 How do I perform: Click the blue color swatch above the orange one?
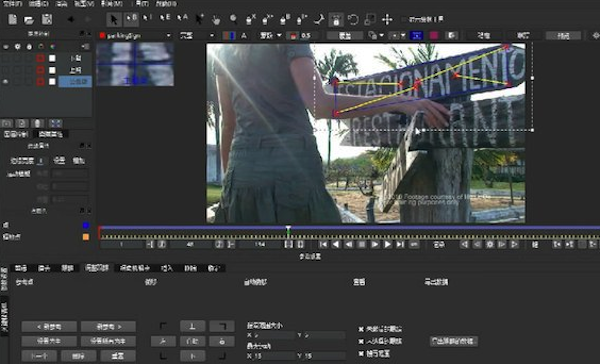[86, 225]
